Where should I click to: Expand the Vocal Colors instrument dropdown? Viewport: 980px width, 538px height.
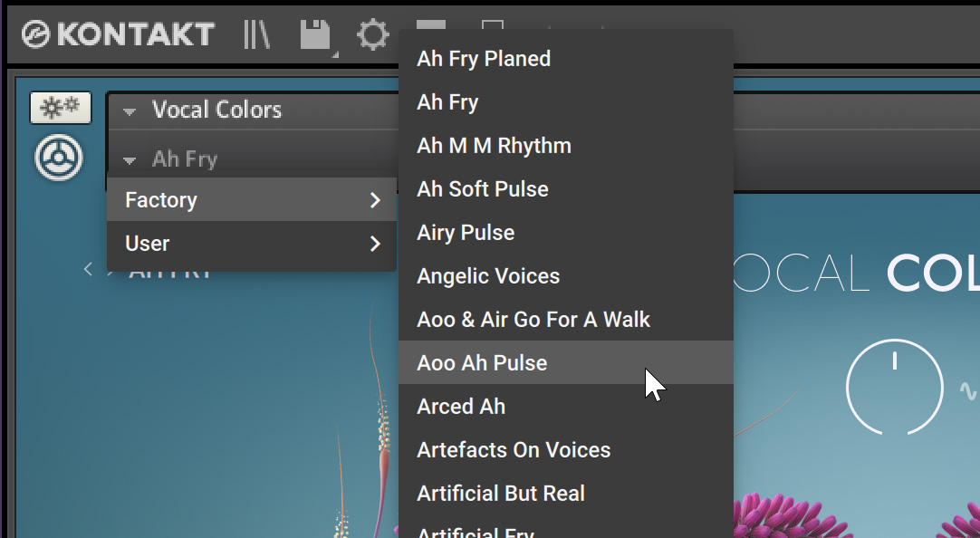point(130,111)
